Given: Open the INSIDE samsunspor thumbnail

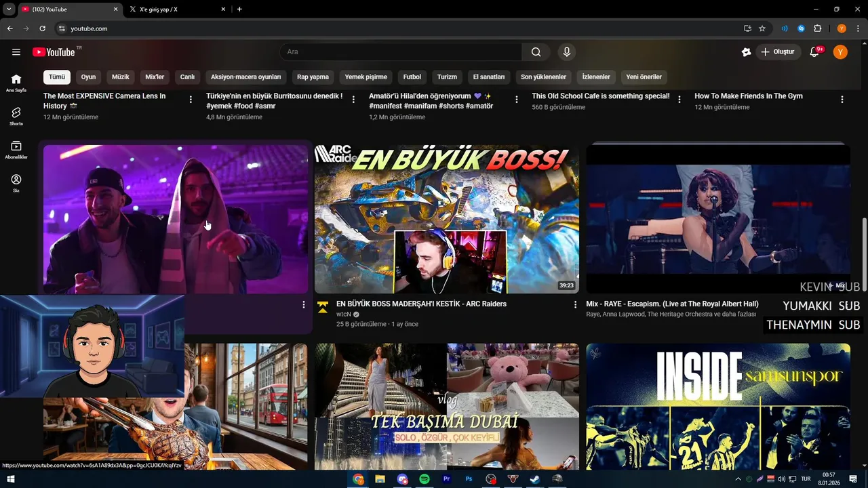Looking at the screenshot, I should (x=718, y=407).
